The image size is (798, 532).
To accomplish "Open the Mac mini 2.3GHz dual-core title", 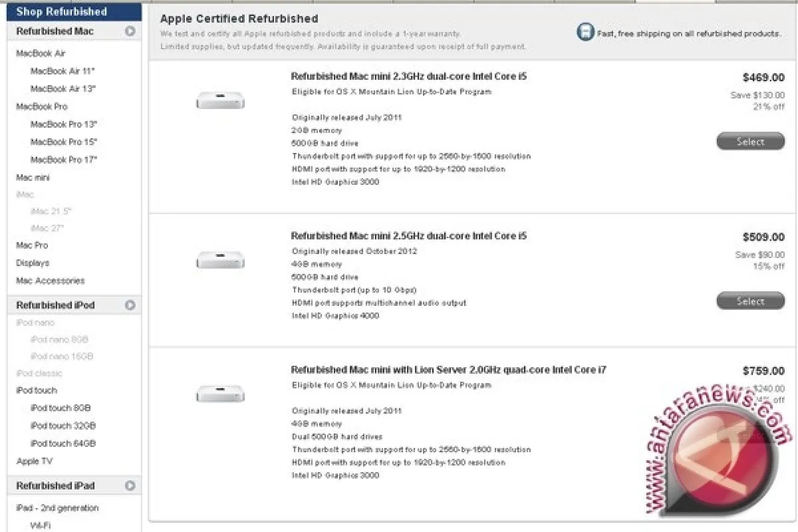I will [409, 76].
